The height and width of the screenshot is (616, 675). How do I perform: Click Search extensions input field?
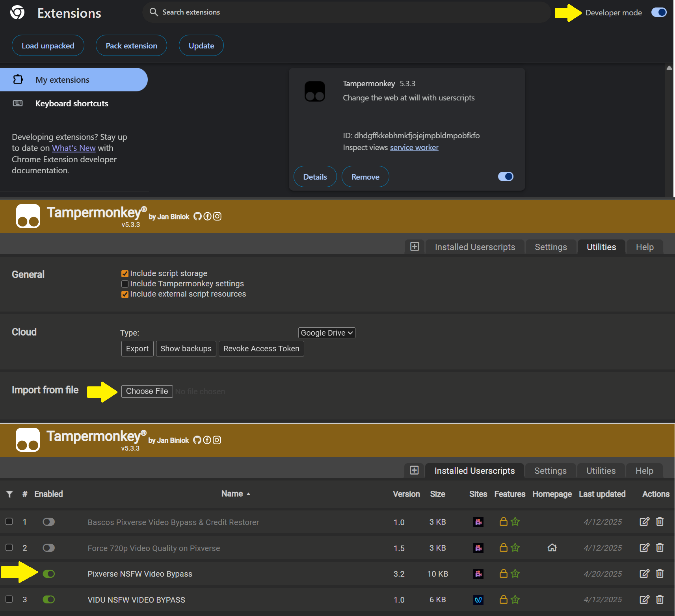[347, 12]
